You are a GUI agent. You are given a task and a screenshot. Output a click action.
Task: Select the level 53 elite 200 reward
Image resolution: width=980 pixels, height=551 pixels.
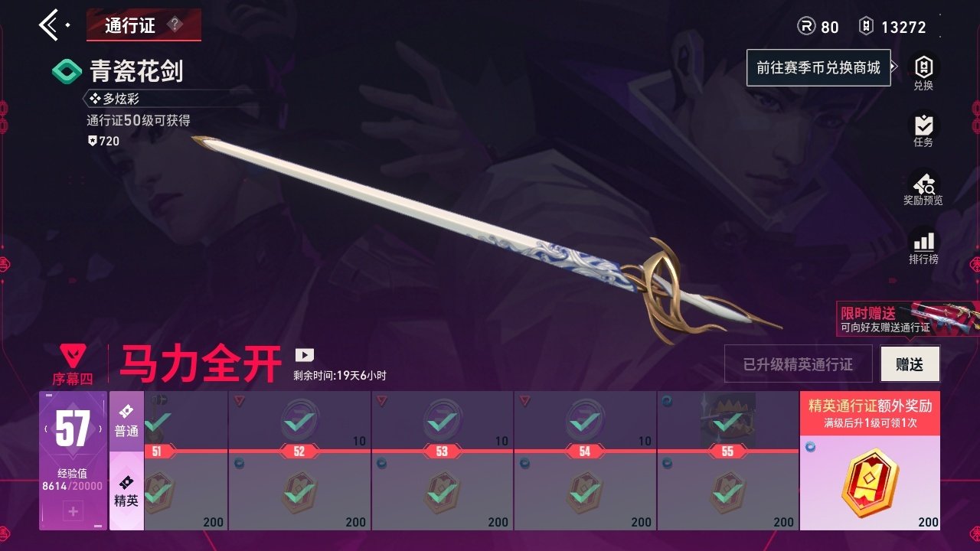(x=442, y=492)
